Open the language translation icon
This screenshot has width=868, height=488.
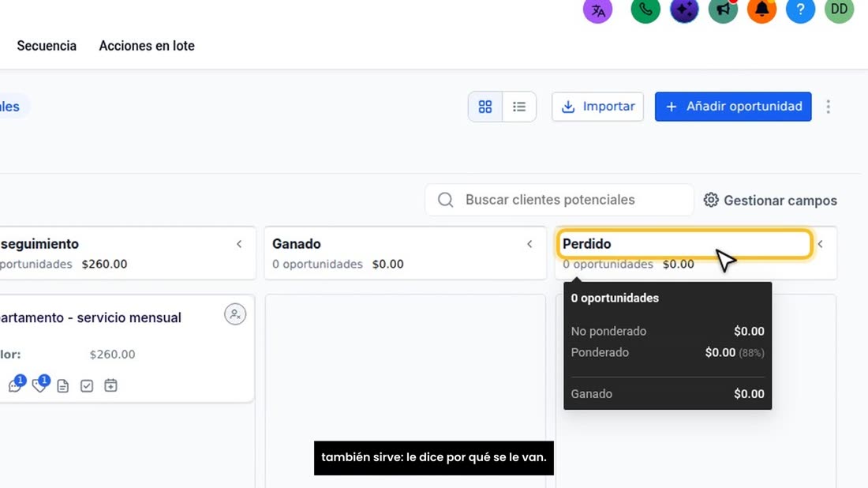598,10
